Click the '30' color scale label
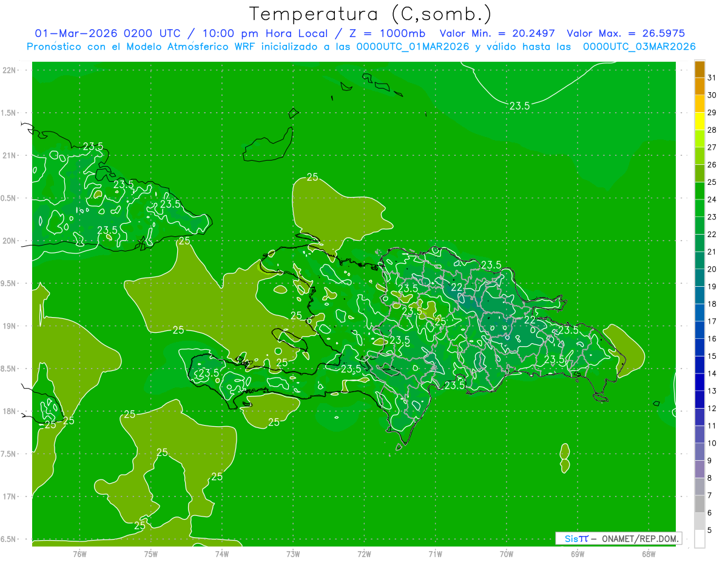The image size is (728, 562). 712,95
